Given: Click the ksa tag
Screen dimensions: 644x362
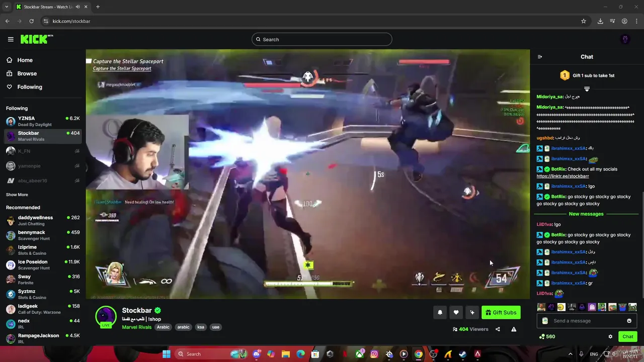Looking at the screenshot, I should tap(201, 327).
